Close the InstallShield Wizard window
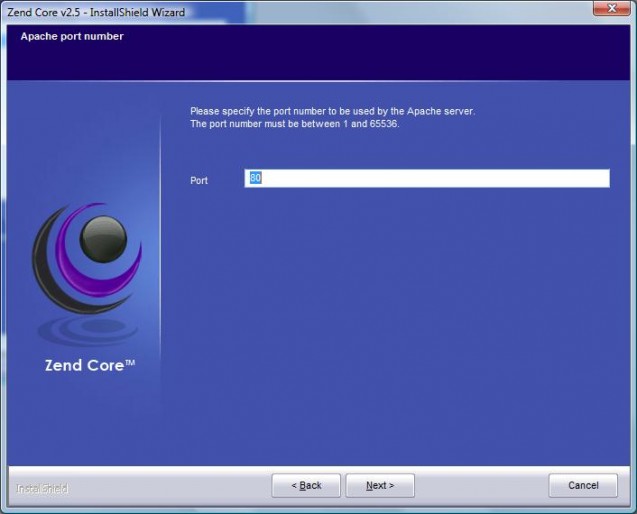The image size is (637, 514). (x=611, y=8)
